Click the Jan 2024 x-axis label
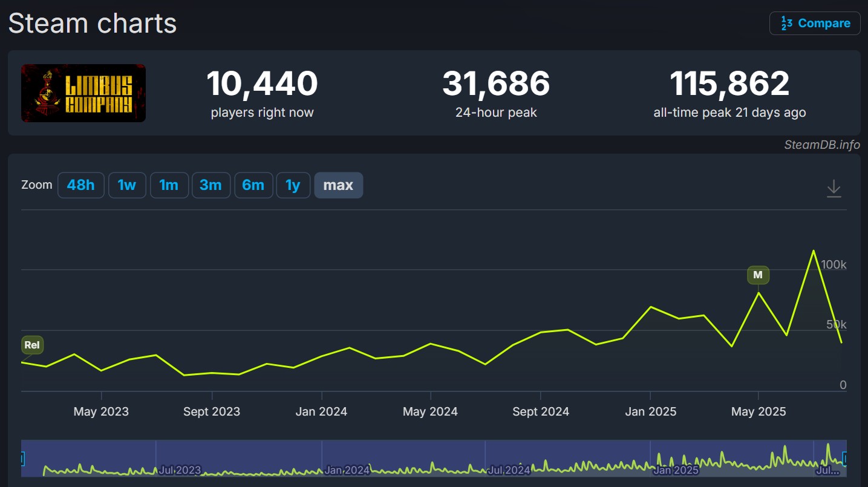 tap(321, 412)
